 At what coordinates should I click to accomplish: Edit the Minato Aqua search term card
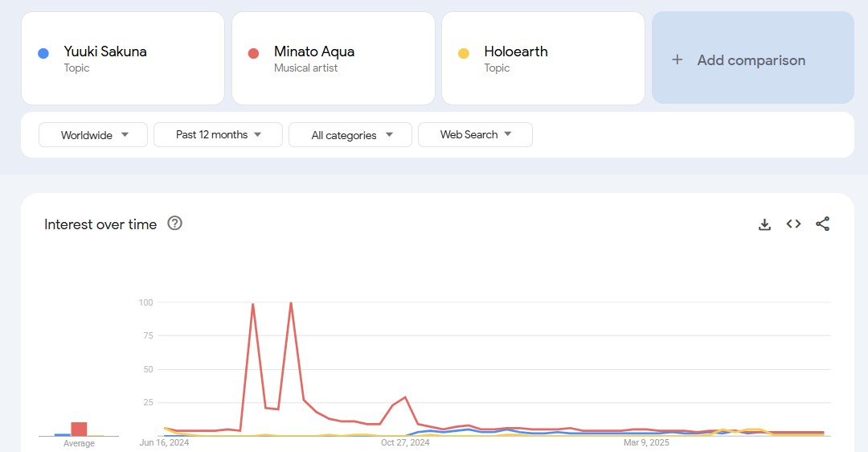tap(334, 58)
